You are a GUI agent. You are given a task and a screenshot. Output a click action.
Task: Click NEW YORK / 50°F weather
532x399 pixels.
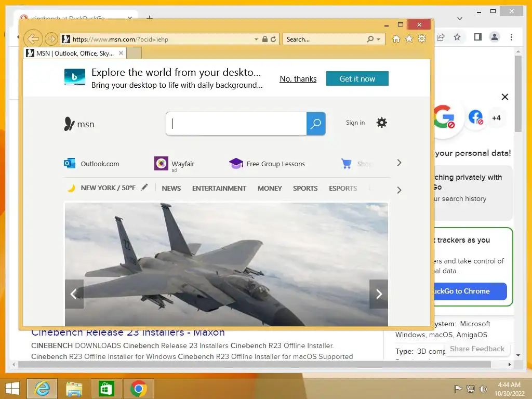click(x=108, y=188)
